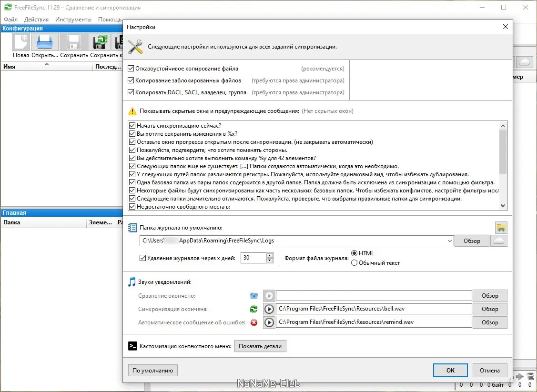Viewport: 537px width, 392px height.
Task: Uncheck 'подтвердите, что хотите поменять стороны'
Action: pos(132,150)
